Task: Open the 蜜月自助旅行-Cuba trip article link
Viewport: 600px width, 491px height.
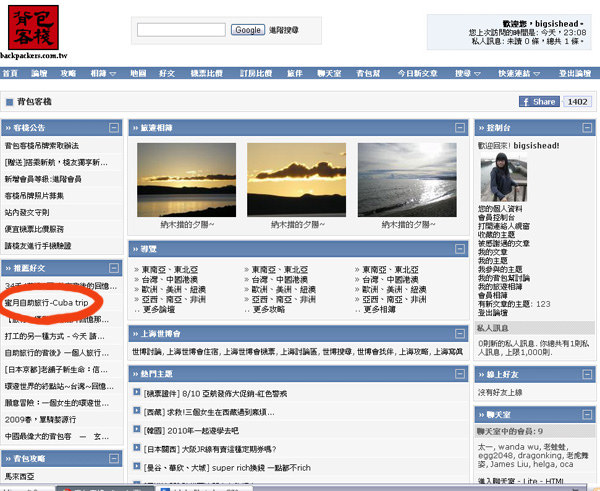Action: click(x=46, y=302)
